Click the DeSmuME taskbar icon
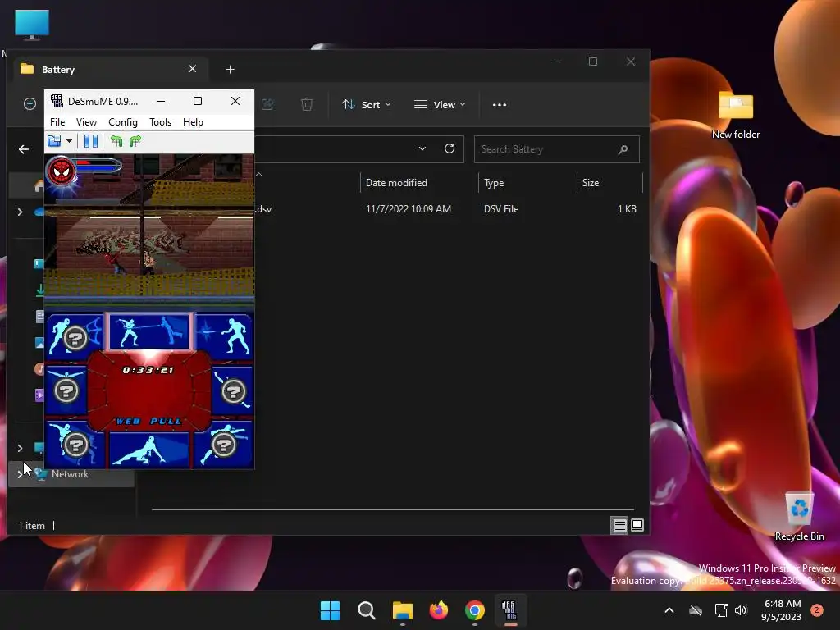 pos(510,610)
